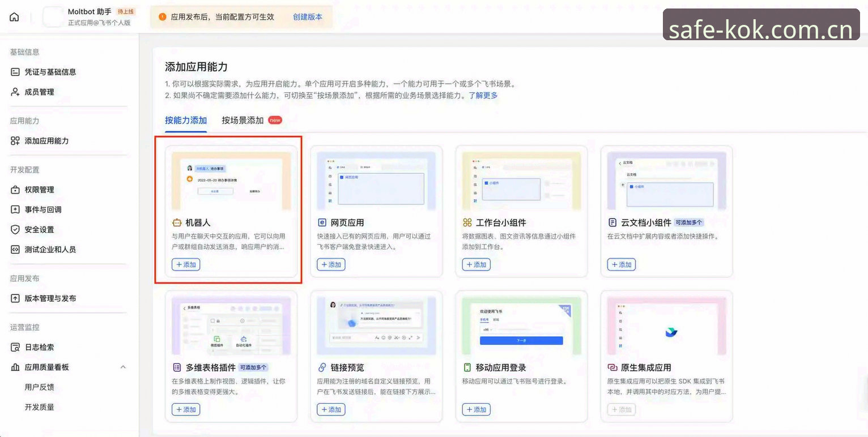Click the 机器人 robot icon
This screenshot has height=437, width=868.
177,222
